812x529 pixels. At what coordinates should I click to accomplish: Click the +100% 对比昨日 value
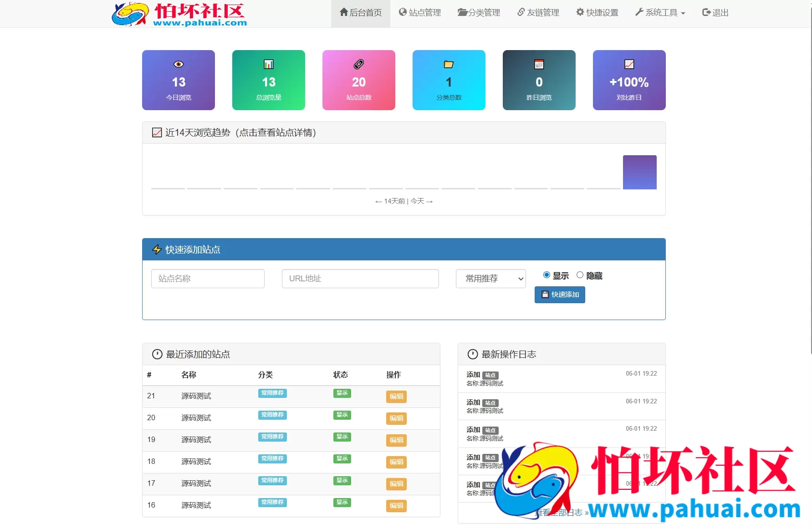pyautogui.click(x=629, y=82)
